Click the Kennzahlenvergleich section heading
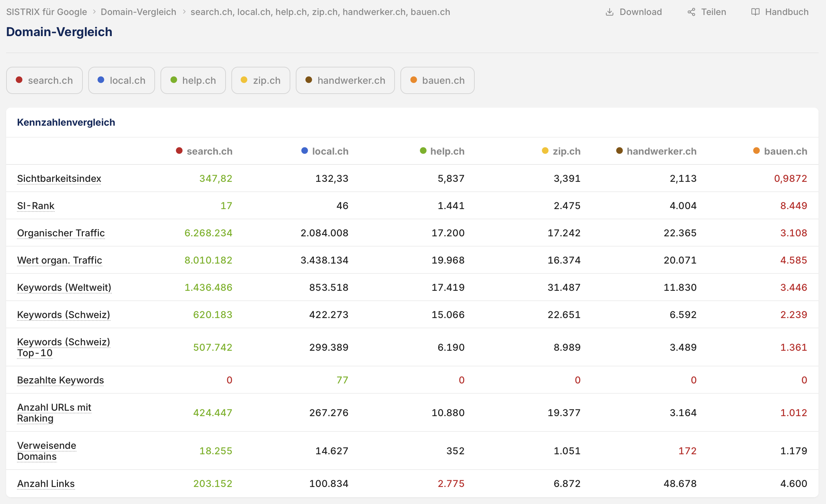This screenshot has width=826, height=504. tap(66, 122)
